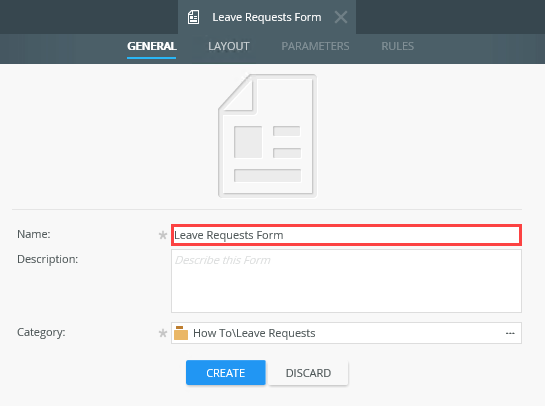
Task: Click the form document icon in the tab header
Action: click(x=193, y=17)
